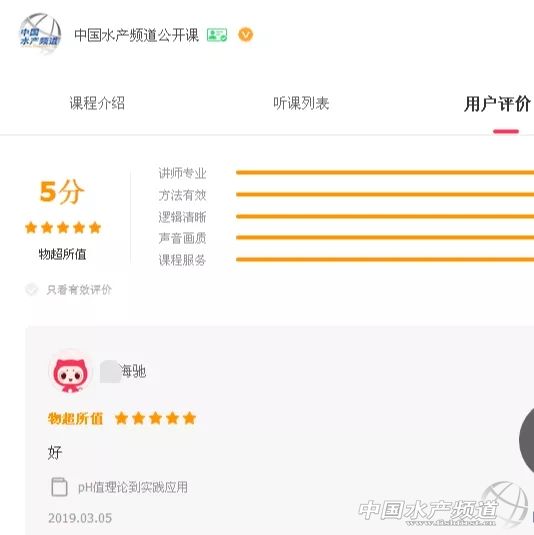Enable the 只看有效评价 checkbox

(x=32, y=289)
